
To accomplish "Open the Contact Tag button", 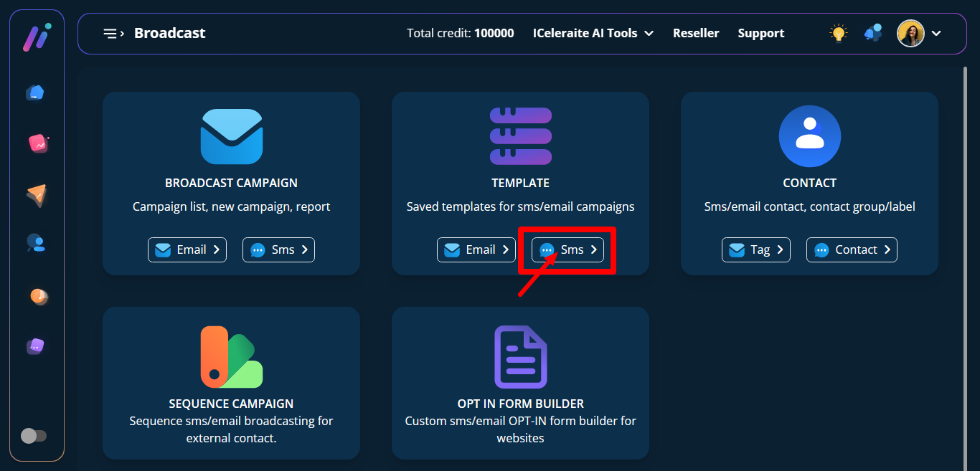I will pos(755,249).
